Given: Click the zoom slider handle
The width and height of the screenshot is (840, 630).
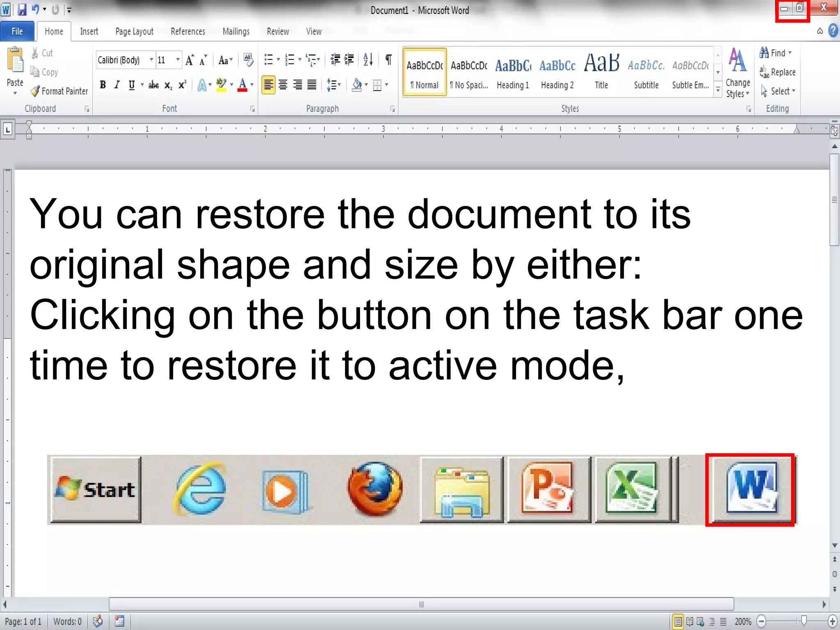Looking at the screenshot, I should 804,621.
